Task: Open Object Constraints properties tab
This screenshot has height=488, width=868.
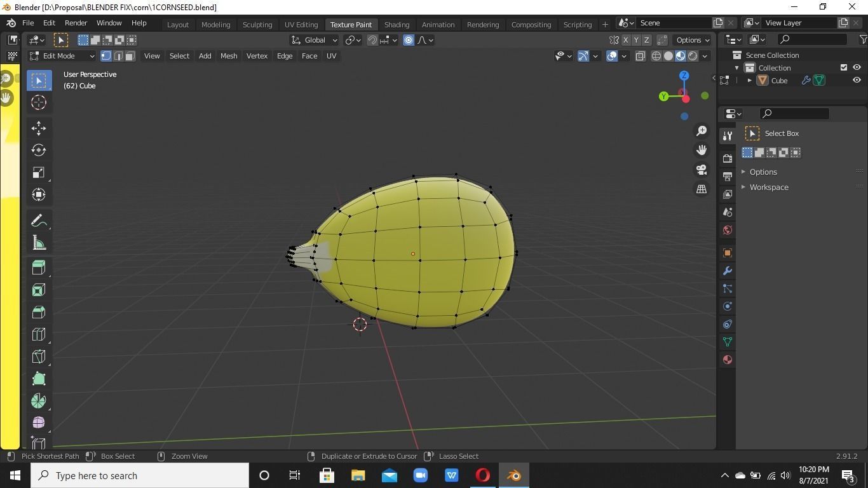Action: click(728, 324)
